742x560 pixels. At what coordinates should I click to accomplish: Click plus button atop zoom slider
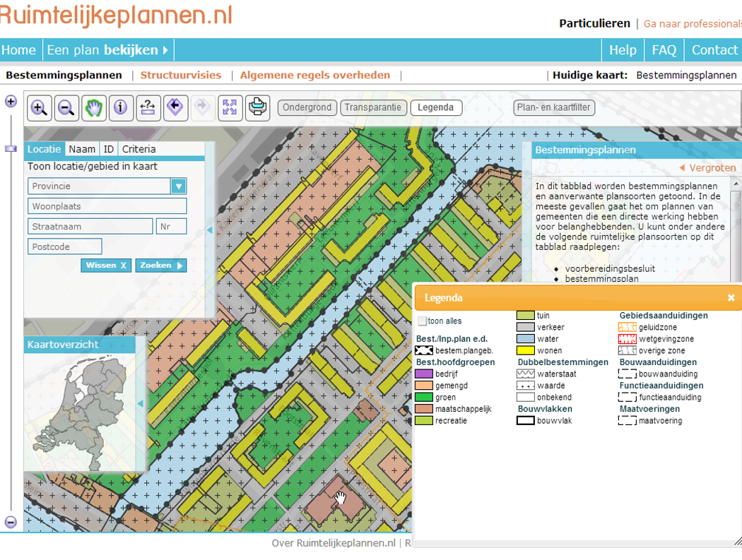click(x=11, y=101)
